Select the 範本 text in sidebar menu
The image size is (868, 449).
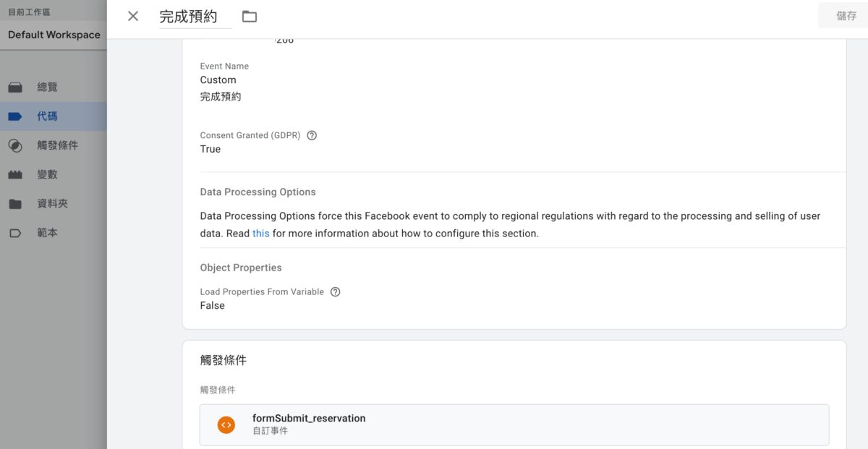47,233
